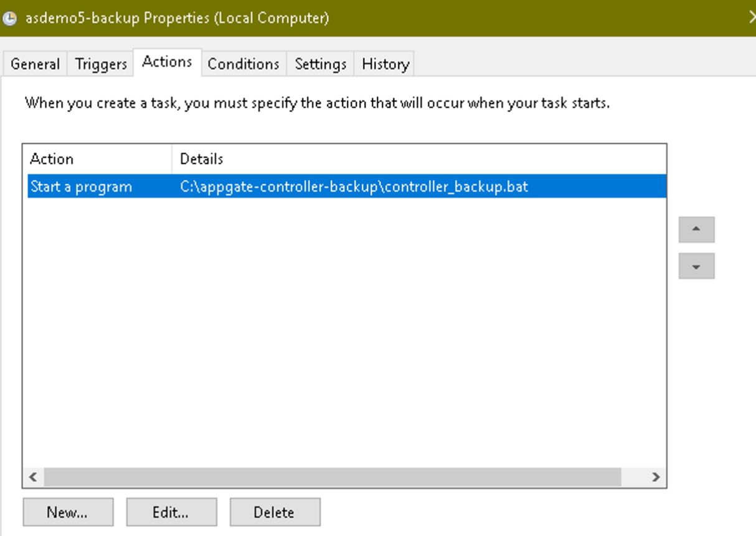Switch to the Conditions tab
The height and width of the screenshot is (536, 756).
243,63
